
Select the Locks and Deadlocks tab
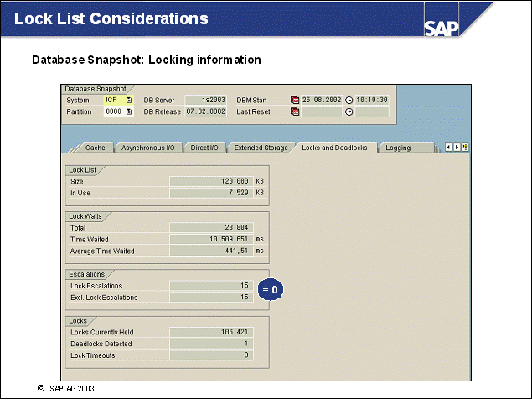point(334,148)
